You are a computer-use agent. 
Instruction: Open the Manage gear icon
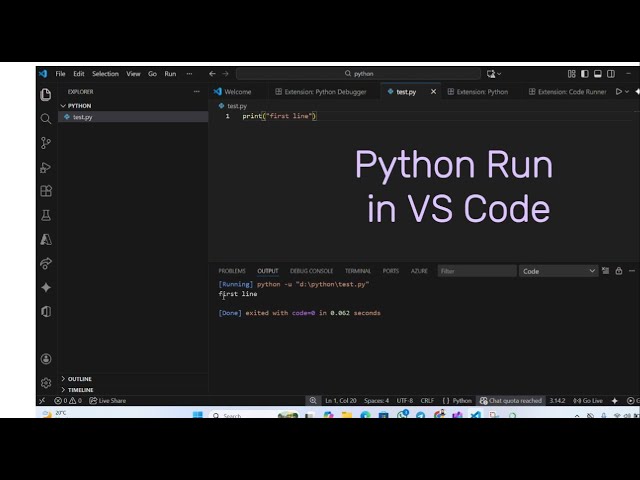pos(46,383)
